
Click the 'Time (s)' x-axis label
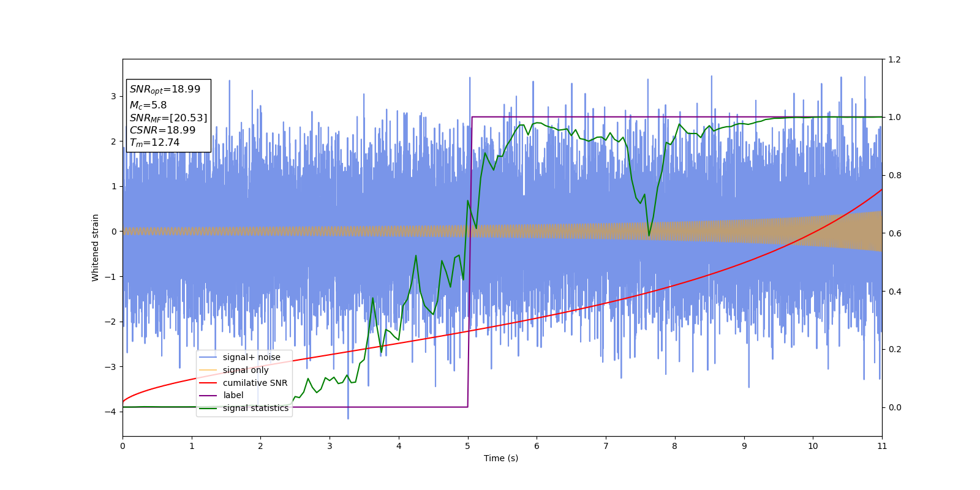tap(501, 458)
